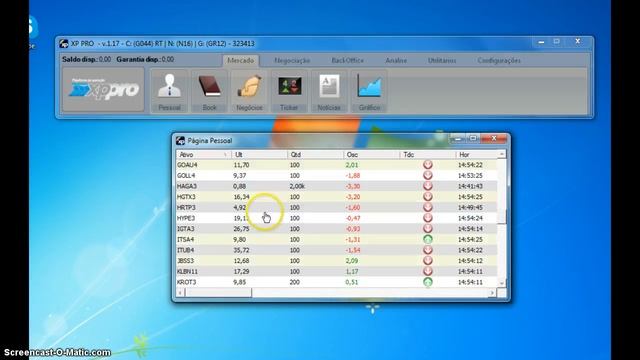This screenshot has width=640, height=360.
Task: Click Página Pessoal window icon
Action: (x=180, y=141)
